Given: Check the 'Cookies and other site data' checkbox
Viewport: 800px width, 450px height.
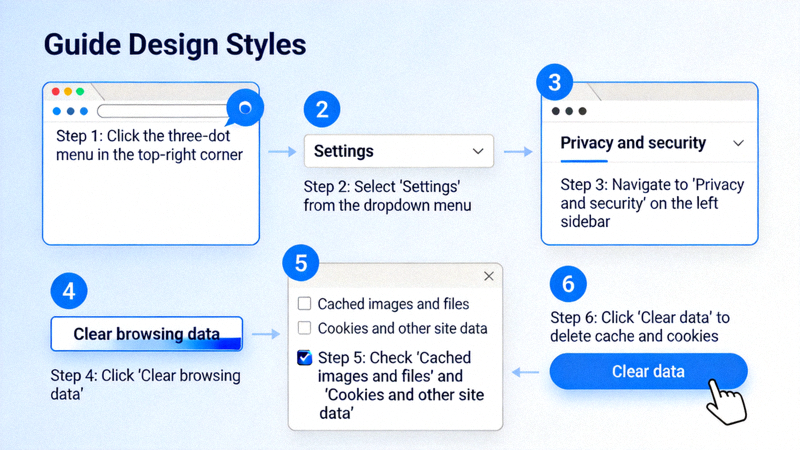Looking at the screenshot, I should (304, 328).
